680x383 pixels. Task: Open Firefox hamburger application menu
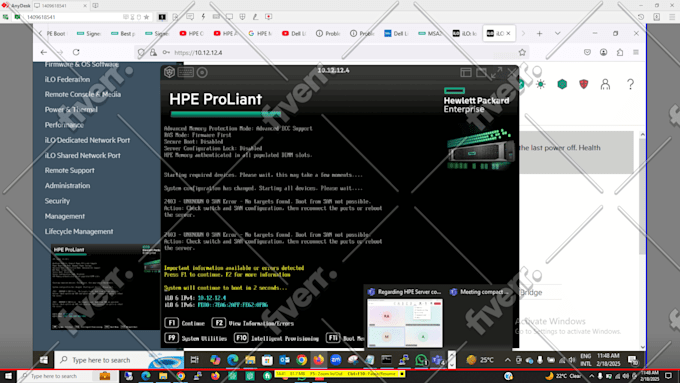tap(636, 52)
